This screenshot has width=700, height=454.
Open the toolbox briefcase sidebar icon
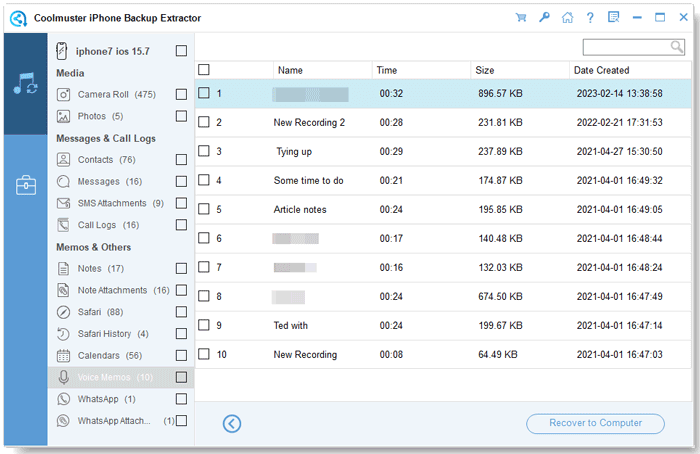click(x=25, y=185)
